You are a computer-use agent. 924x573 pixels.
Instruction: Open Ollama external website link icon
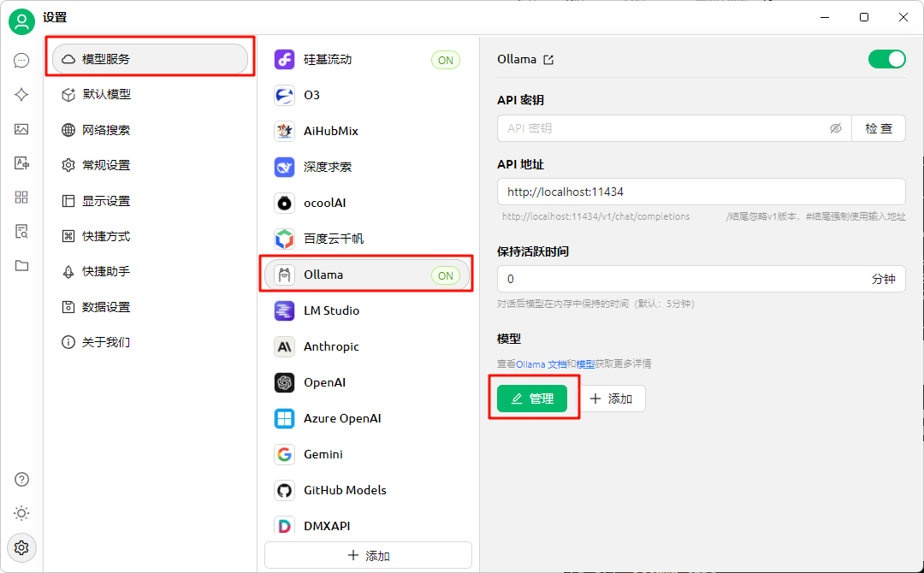coord(548,60)
